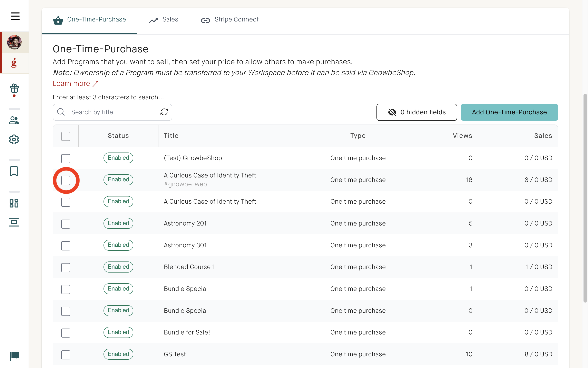Click the 3 / 0 USD sales value
This screenshot has height=368, width=588.
538,180
